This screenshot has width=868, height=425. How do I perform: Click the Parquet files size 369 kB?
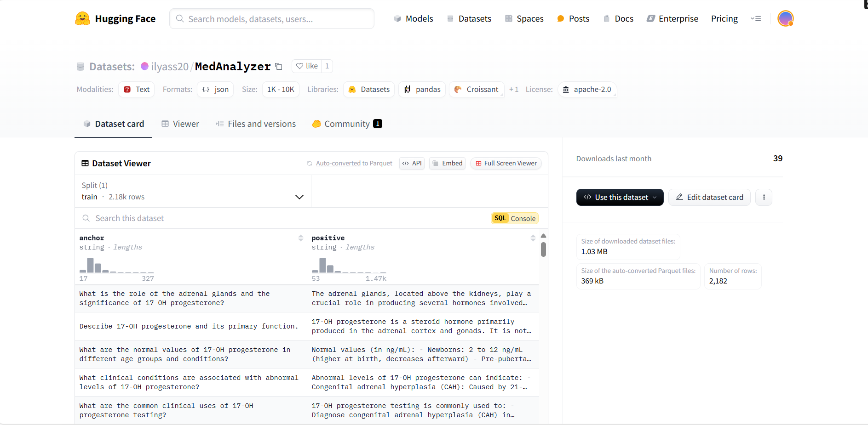click(592, 281)
